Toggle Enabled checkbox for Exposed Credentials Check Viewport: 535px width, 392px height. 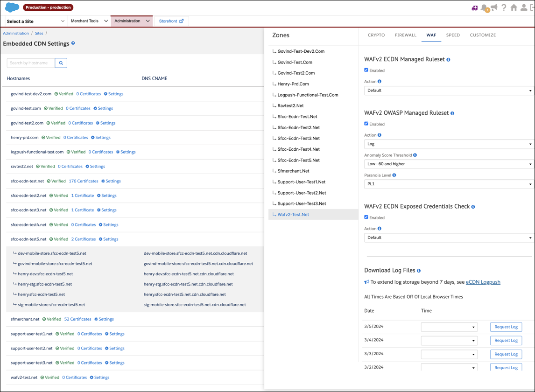coord(366,217)
